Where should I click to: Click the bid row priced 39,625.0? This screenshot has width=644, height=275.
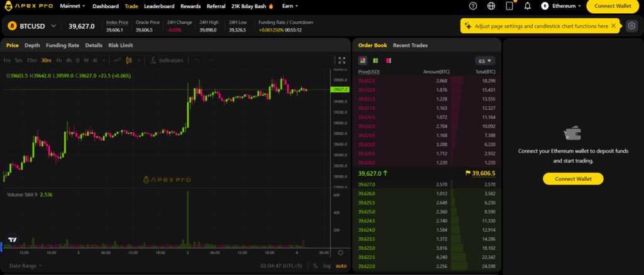[x=427, y=212]
